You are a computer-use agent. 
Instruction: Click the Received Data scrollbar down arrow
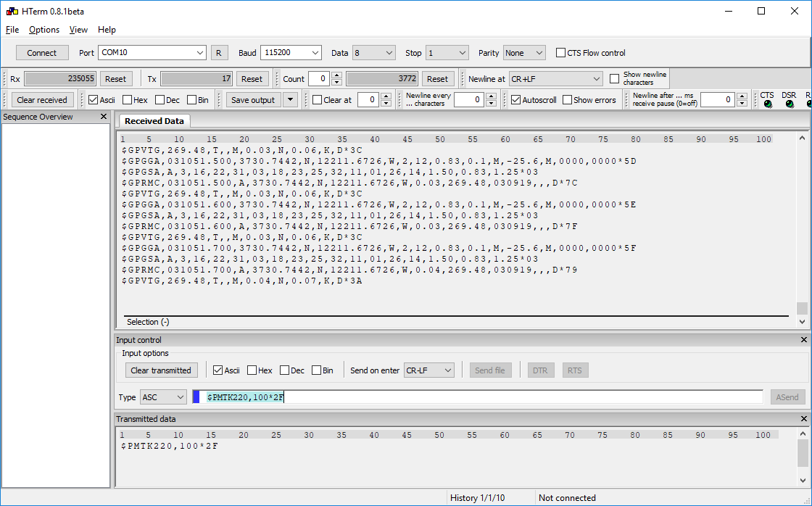(802, 322)
